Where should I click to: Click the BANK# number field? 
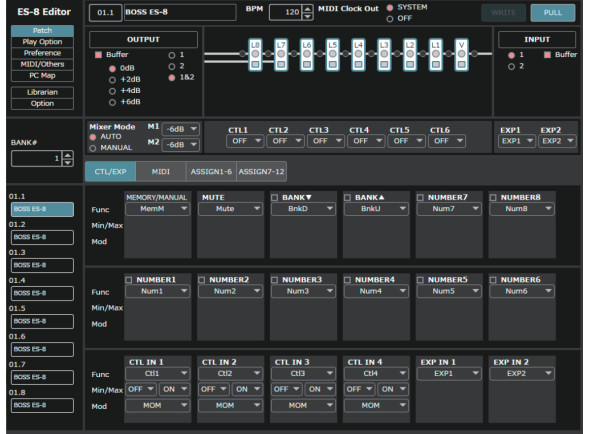(x=36, y=158)
